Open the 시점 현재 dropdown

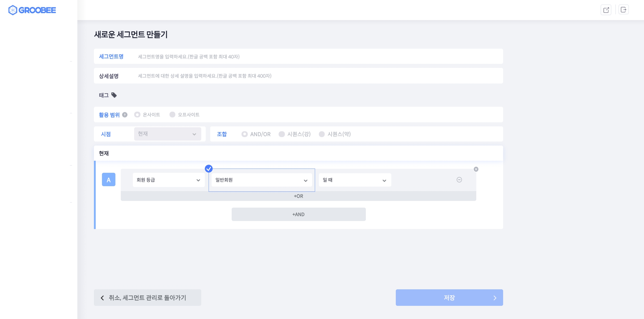coord(167,134)
